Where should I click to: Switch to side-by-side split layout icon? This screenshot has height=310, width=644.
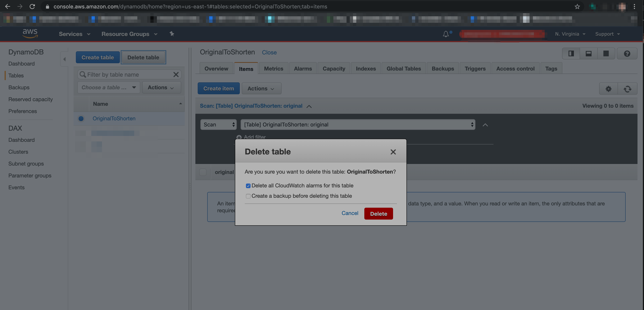point(571,53)
